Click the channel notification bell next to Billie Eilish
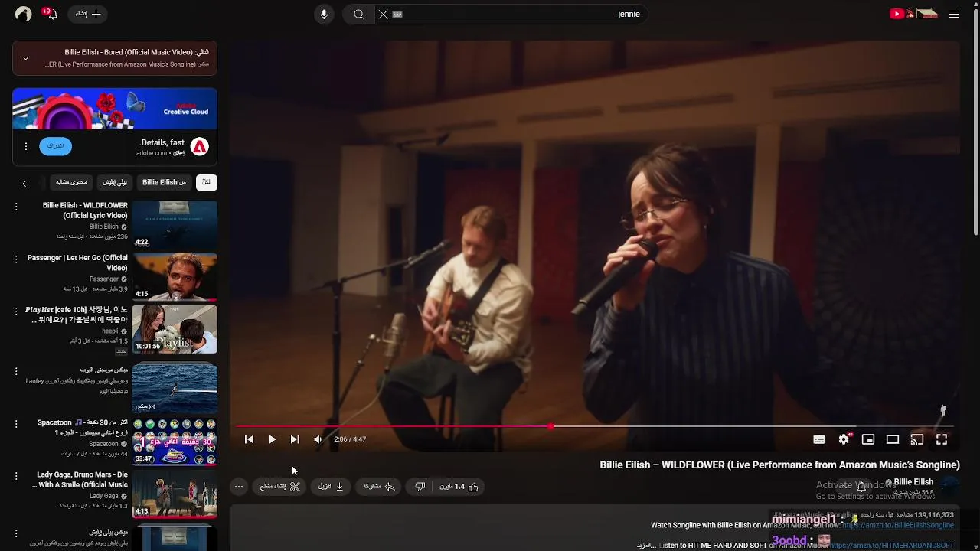The image size is (980, 551). pos(861,486)
